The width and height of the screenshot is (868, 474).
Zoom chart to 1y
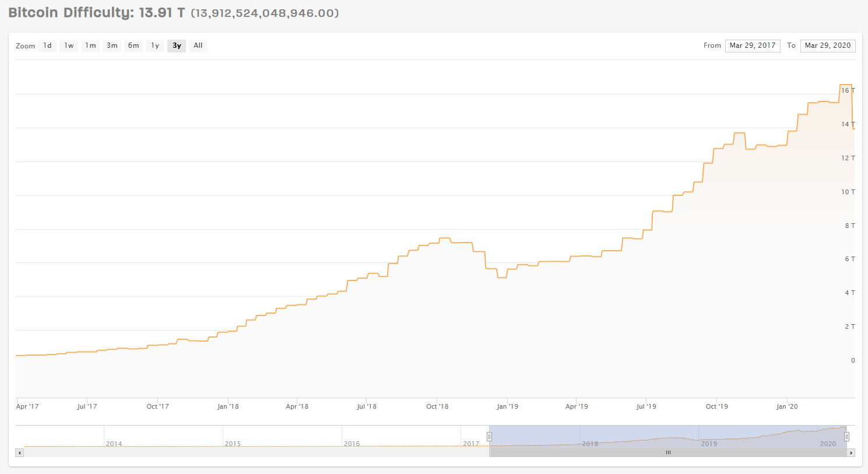tap(155, 45)
